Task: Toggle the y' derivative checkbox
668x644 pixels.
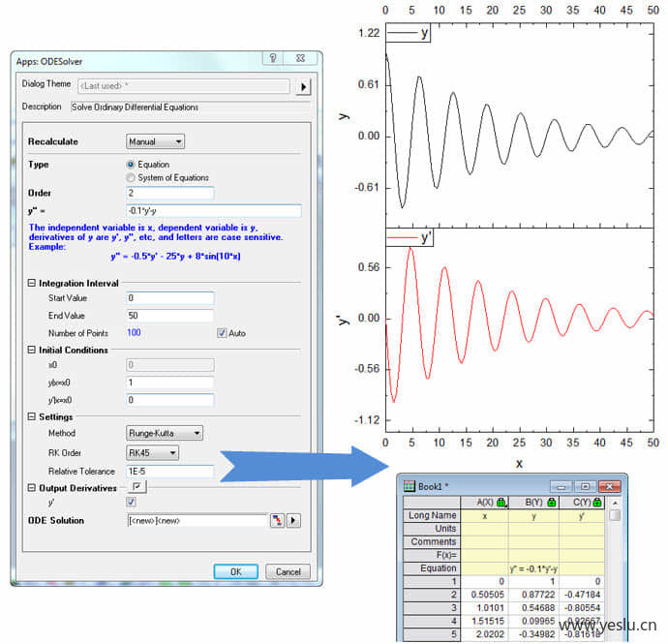Action: coord(131,502)
